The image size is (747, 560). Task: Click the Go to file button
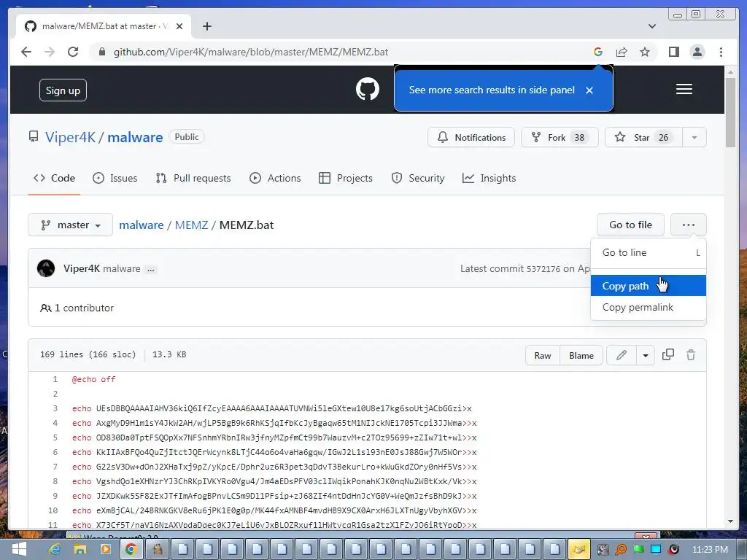630,225
